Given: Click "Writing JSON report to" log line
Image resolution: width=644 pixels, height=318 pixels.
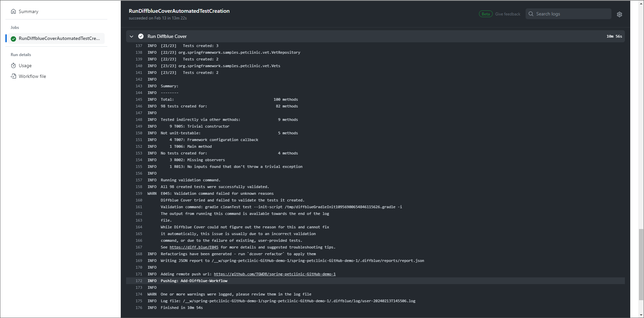Looking at the screenshot, I should click(x=292, y=261).
